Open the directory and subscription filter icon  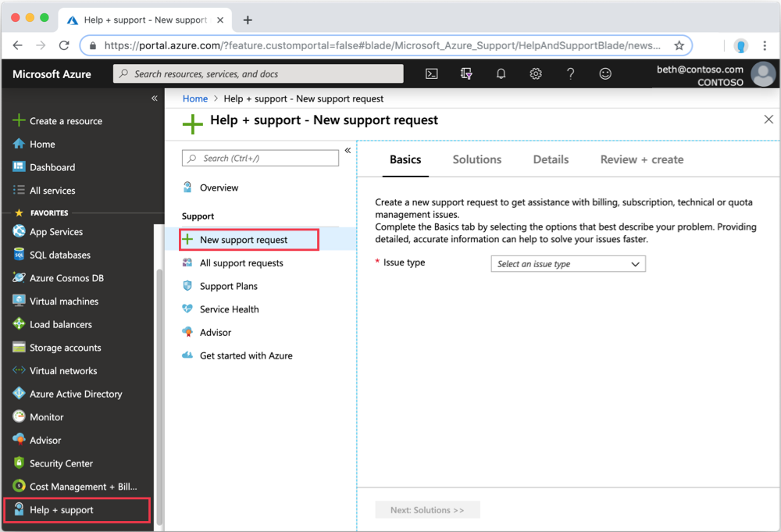[x=466, y=73]
